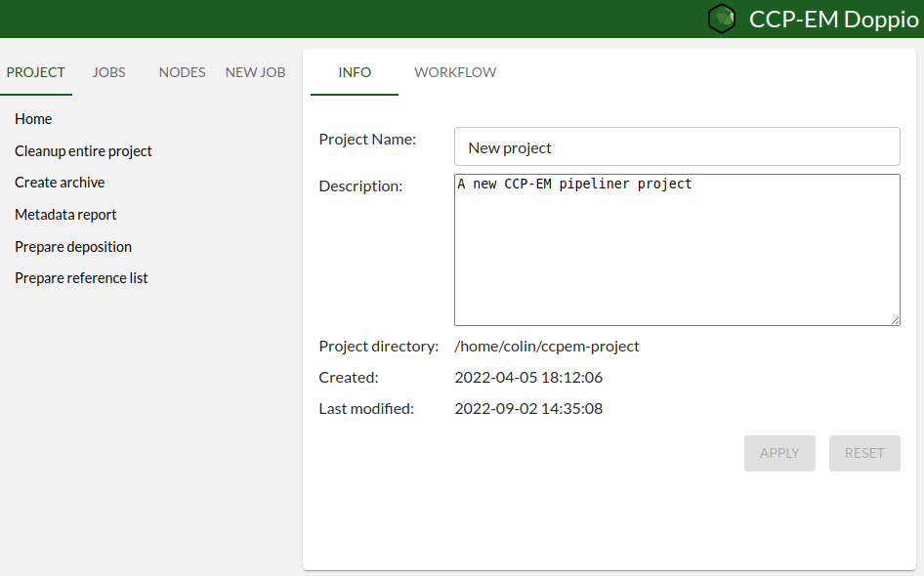Open the Home page

pyautogui.click(x=33, y=118)
